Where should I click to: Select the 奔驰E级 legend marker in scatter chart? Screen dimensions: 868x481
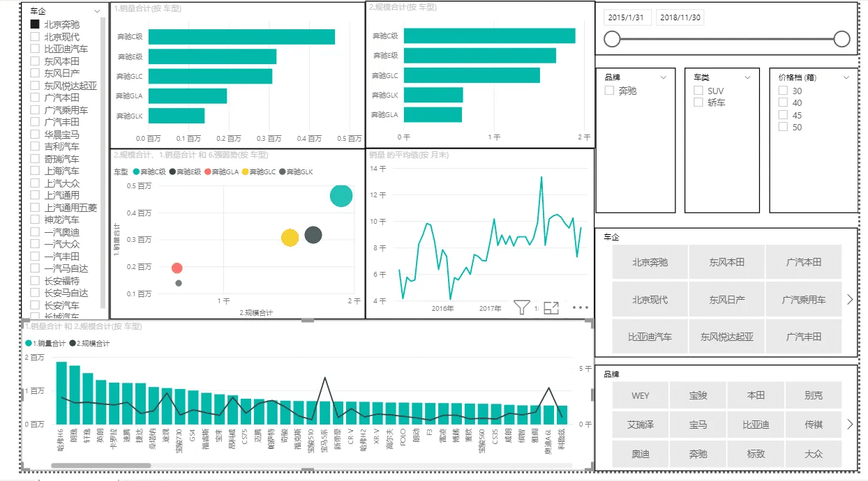[172, 171]
